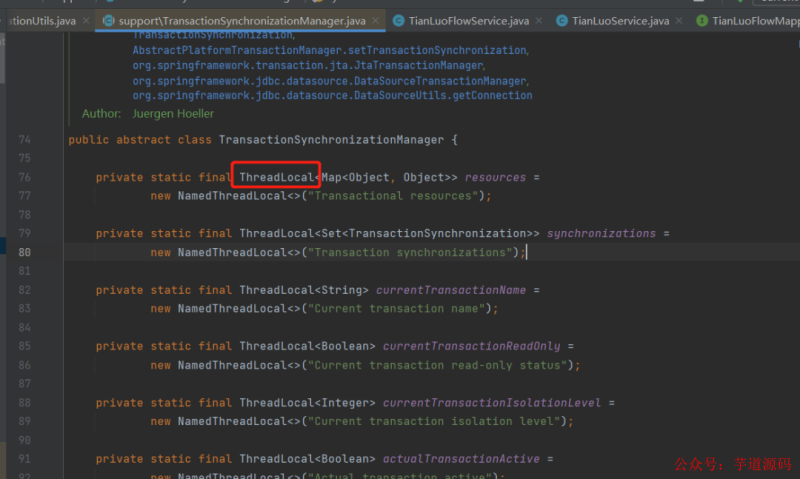The width and height of the screenshot is (800, 479).
Task: Click the TianLuoFlowMapper tab interface icon
Action: tap(702, 21)
